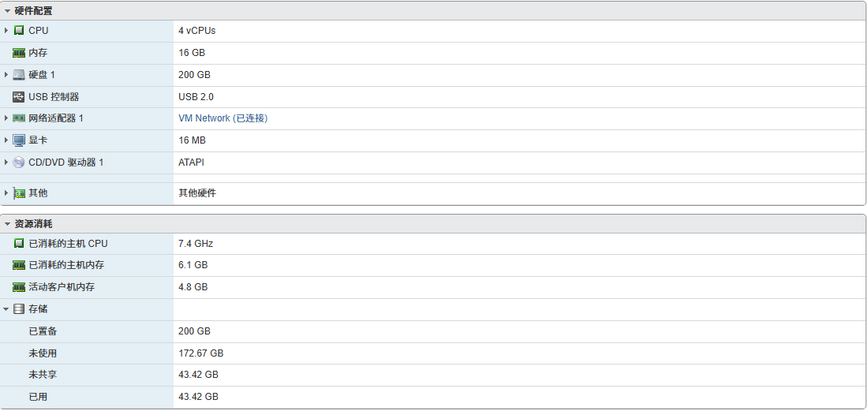Expand the 硬盘 1 row
This screenshot has height=411, width=868.
[x=6, y=75]
